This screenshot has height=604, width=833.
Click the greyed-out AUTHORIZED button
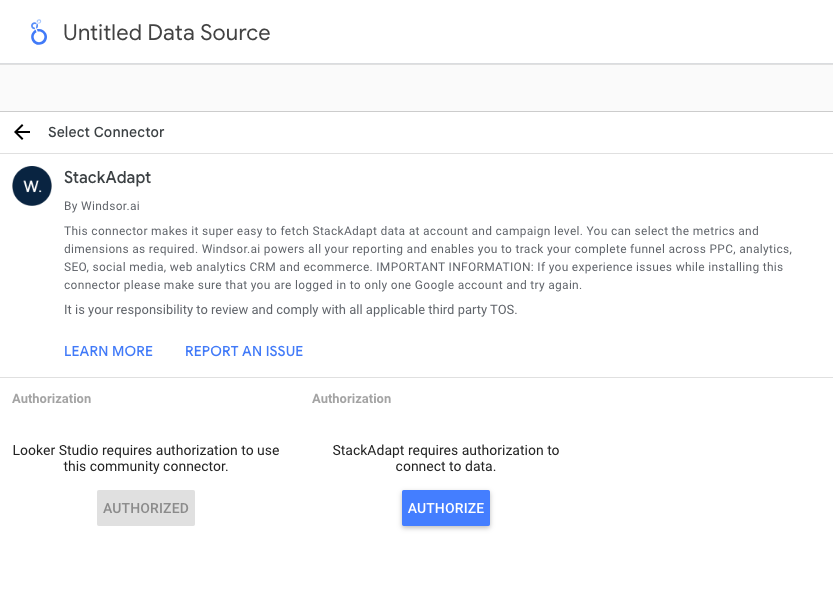pos(146,508)
